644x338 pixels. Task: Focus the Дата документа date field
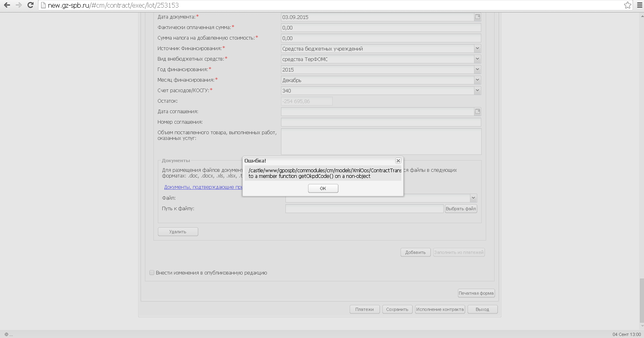click(x=378, y=17)
